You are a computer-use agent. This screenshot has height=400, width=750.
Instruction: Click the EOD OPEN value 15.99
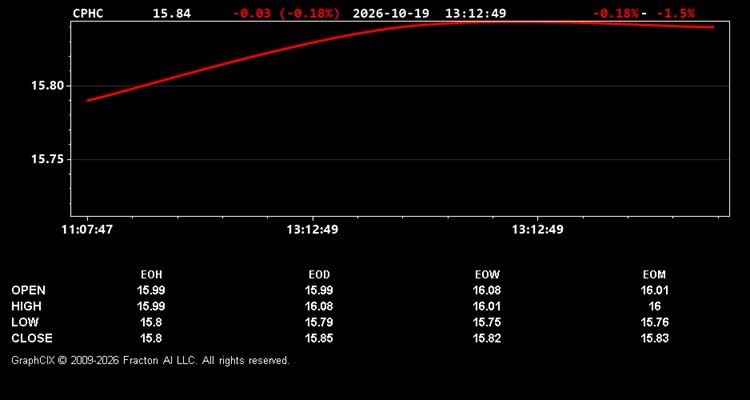[x=319, y=290]
